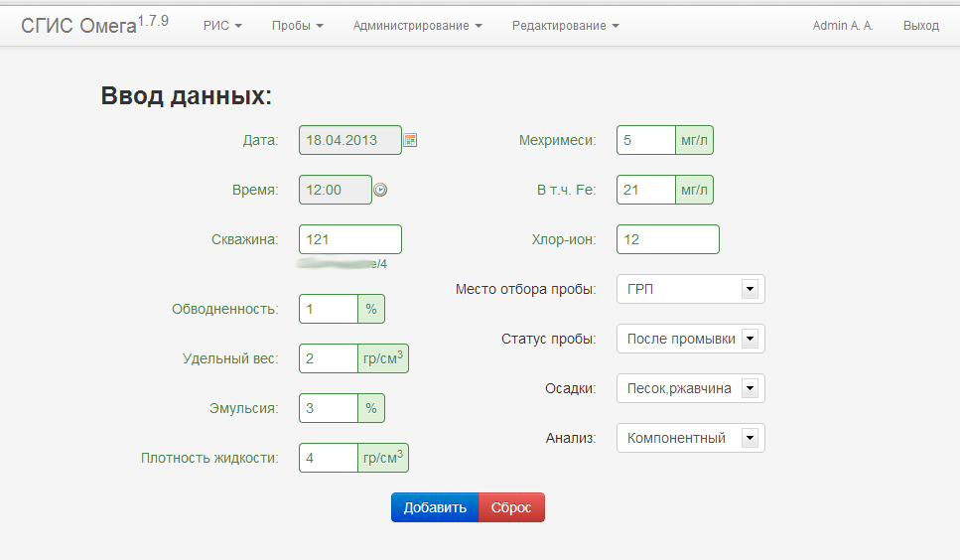The width and height of the screenshot is (960, 560).
Task: Open the Редактирование menu
Action: [x=566, y=26]
